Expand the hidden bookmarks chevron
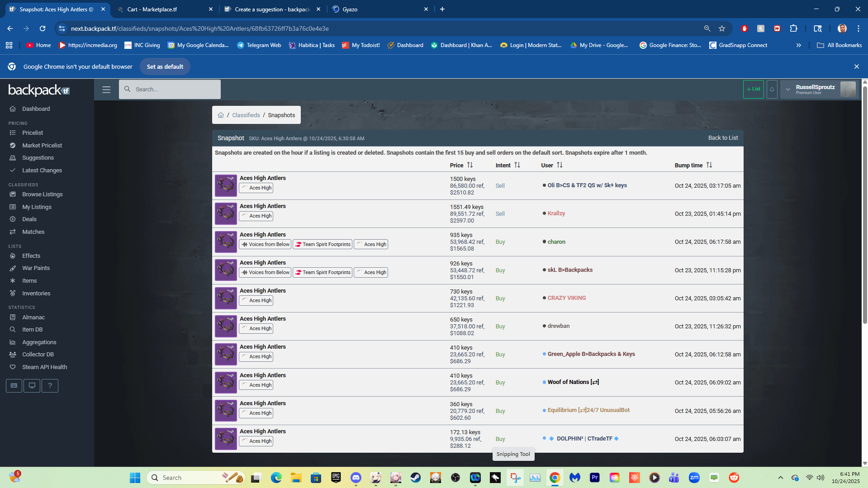Image resolution: width=868 pixels, height=488 pixels. click(799, 45)
